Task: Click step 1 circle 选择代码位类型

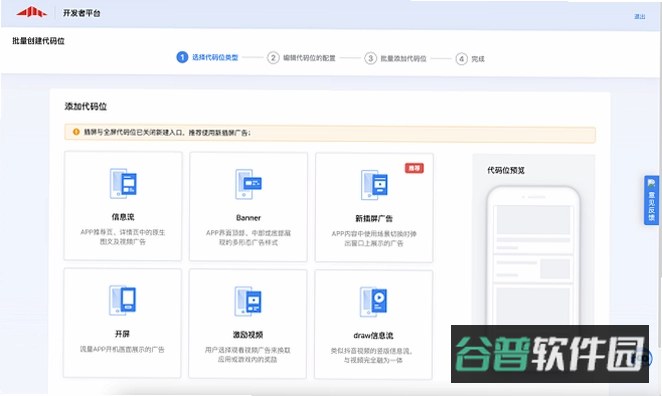Action: 182,57
